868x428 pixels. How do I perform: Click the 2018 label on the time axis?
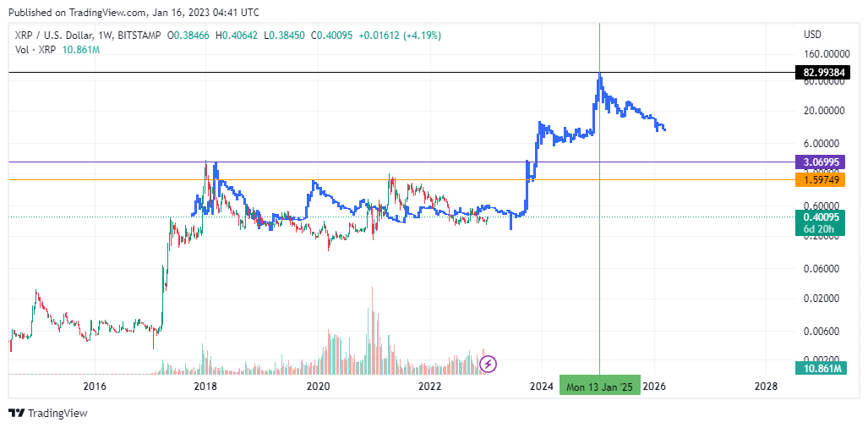(x=206, y=386)
